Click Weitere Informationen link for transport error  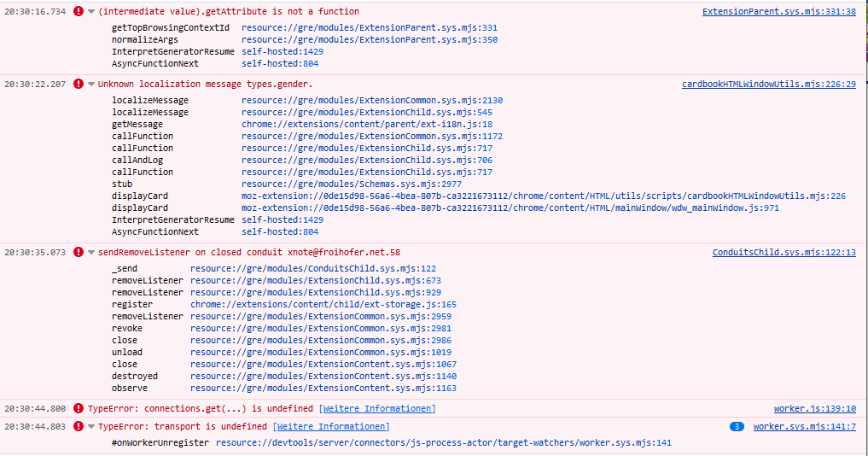coord(333,427)
